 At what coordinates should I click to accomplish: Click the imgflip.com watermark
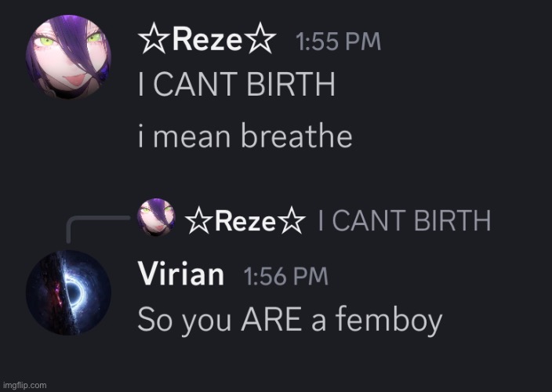click(x=25, y=385)
